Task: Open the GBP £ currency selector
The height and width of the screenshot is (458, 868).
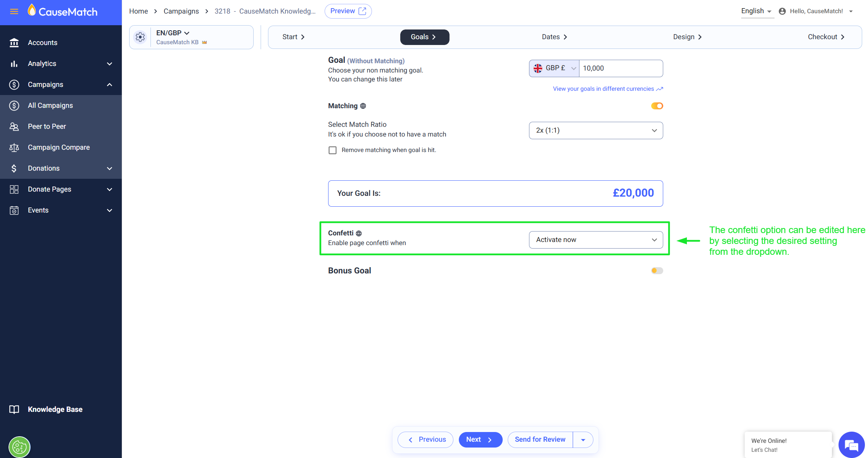Action: 554,68
